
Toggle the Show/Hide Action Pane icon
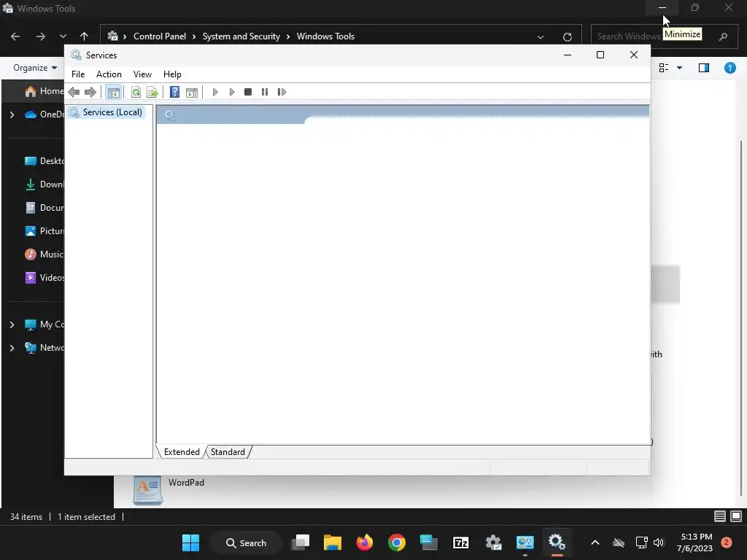pyautogui.click(x=192, y=92)
